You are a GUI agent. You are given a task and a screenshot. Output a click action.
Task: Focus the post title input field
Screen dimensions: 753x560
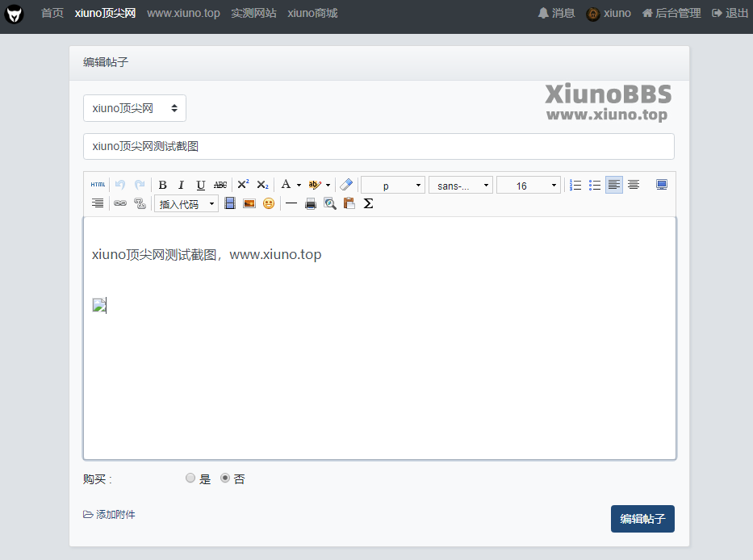379,147
